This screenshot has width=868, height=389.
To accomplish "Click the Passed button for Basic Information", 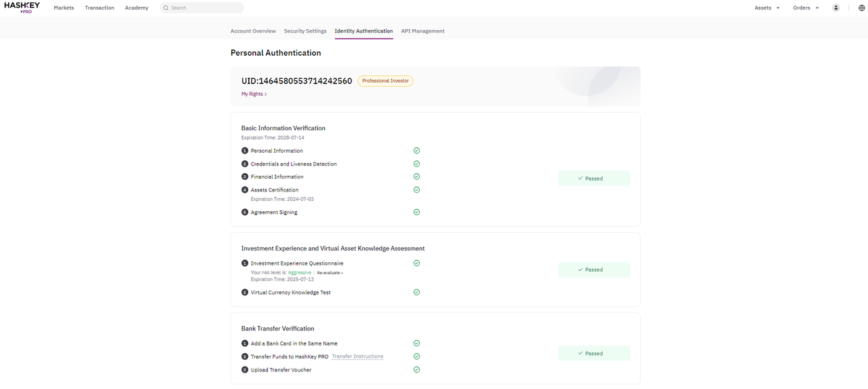I will point(594,179).
